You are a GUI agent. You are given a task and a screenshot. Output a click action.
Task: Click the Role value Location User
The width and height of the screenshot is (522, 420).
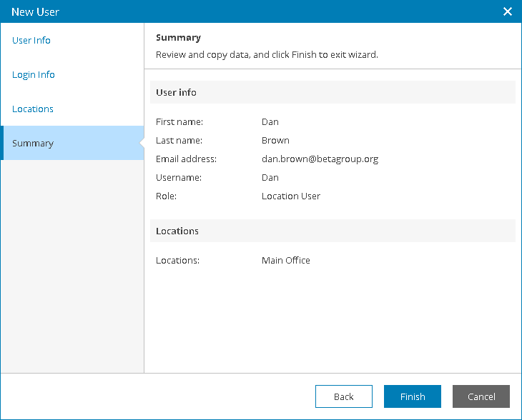click(x=291, y=196)
